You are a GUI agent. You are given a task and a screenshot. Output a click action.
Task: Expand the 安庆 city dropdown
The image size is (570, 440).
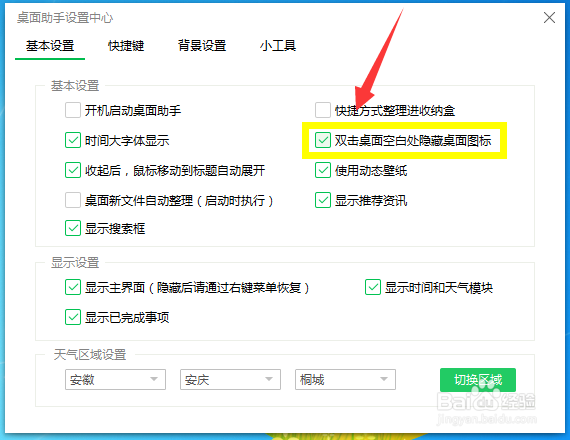point(230,380)
